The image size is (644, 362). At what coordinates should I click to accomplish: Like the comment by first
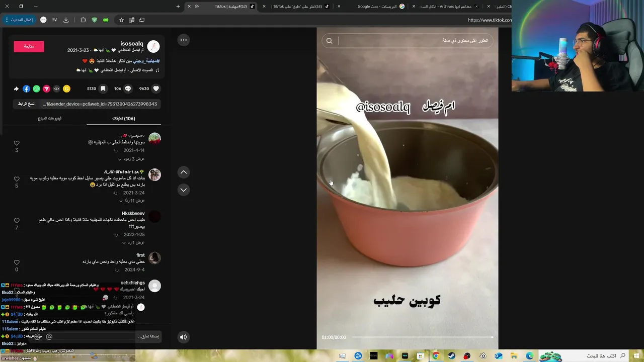coord(17,262)
